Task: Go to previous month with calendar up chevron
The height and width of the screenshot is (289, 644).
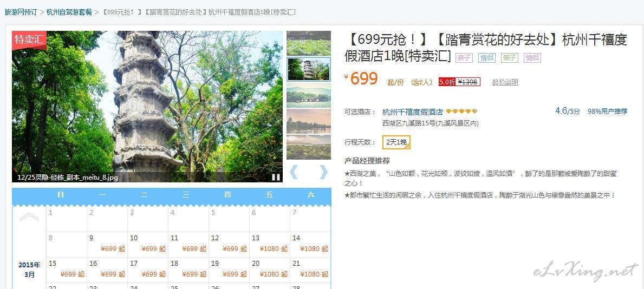Action: [x=29, y=218]
